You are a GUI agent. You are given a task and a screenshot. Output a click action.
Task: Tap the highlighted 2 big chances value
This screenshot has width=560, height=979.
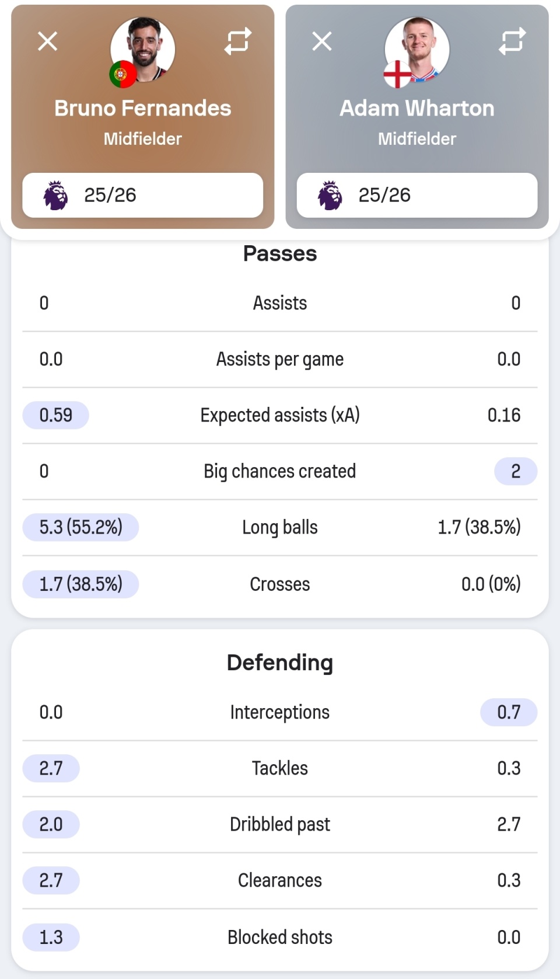coord(516,471)
